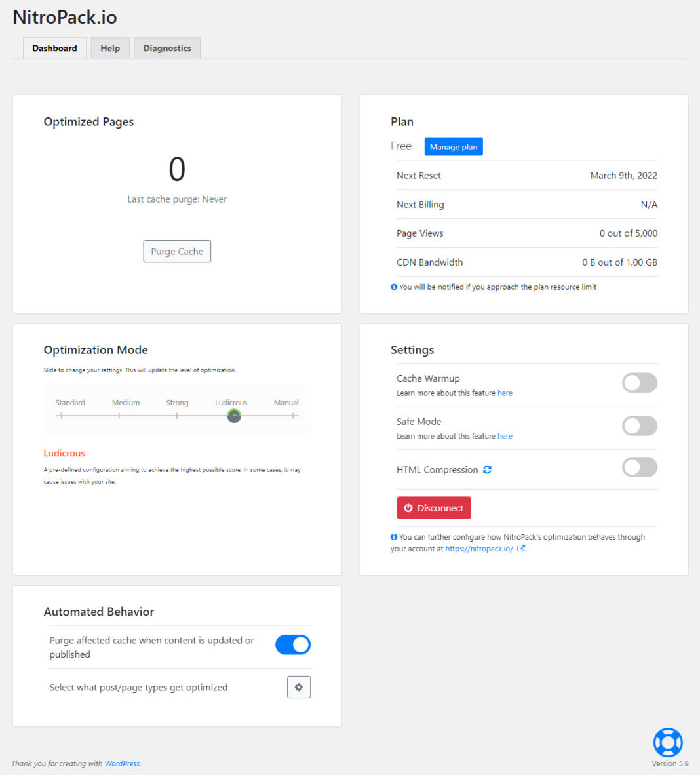Visit the WordPress link in the footer
Screen dimensions: 700x775
[x=122, y=763]
